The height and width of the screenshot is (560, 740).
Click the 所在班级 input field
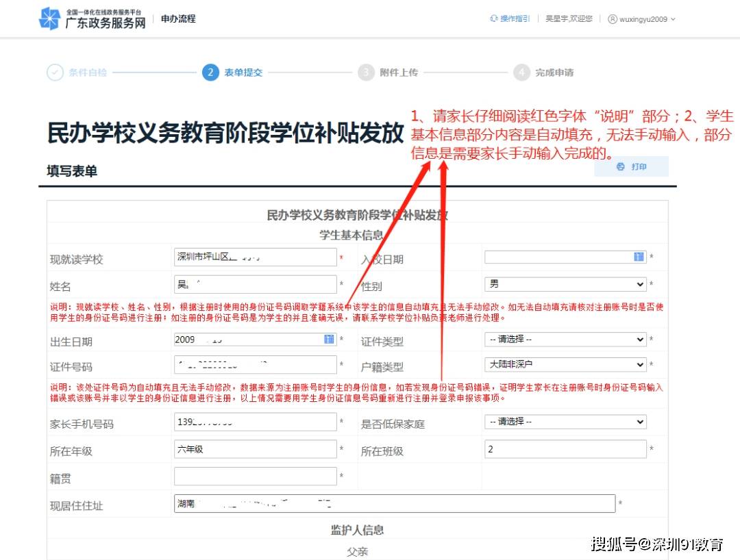pos(565,449)
